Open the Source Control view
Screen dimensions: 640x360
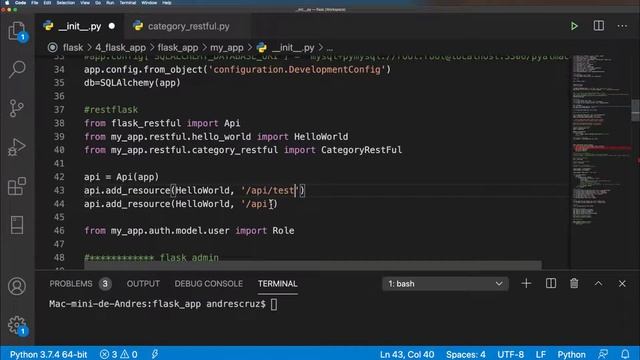coord(16,108)
